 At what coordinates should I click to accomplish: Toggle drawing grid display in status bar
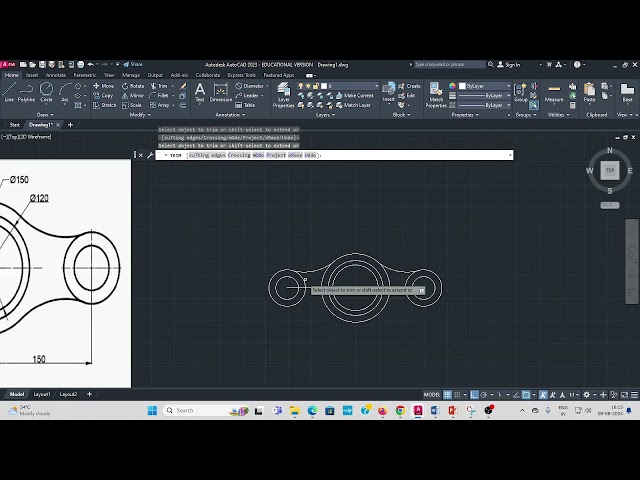click(447, 395)
